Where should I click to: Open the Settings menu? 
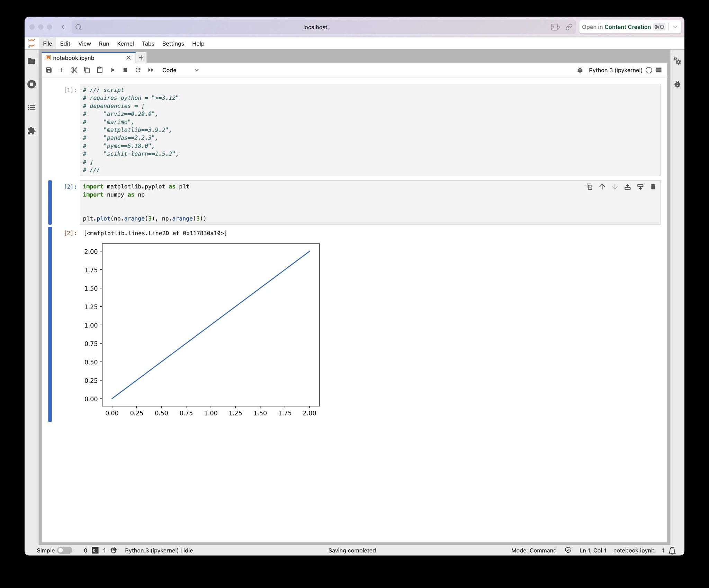pos(173,44)
